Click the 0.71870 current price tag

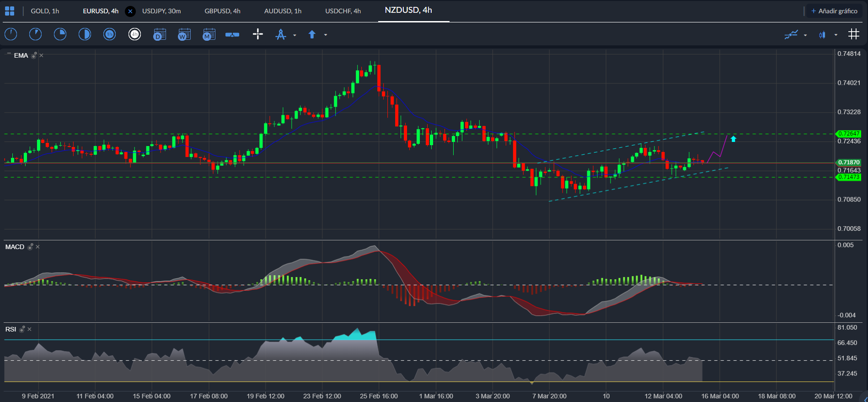click(848, 163)
